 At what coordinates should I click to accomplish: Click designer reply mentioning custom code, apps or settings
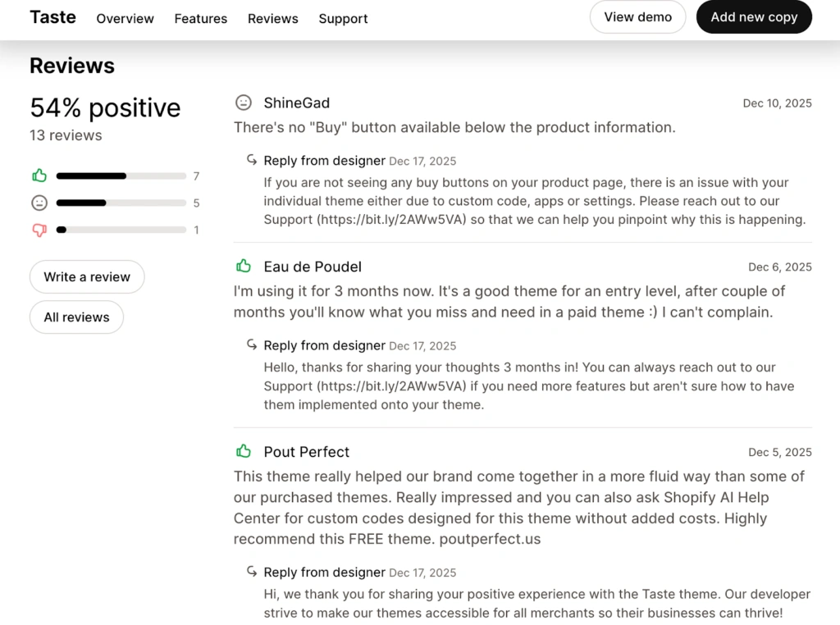coord(534,201)
